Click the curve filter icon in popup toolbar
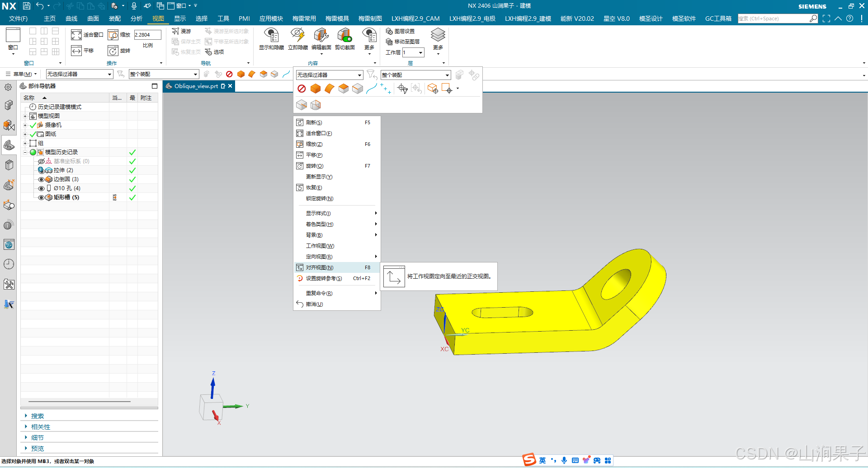 pyautogui.click(x=371, y=89)
